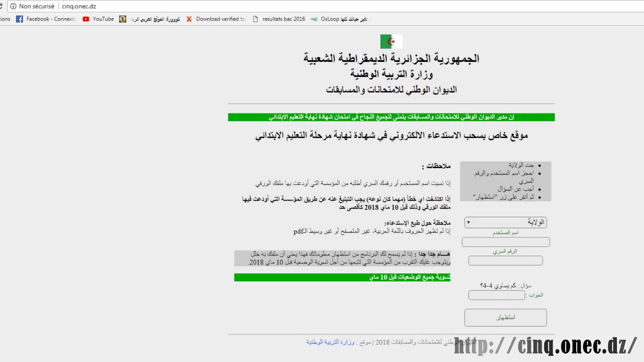Open the Facebook - Connexion bookmark
The height and width of the screenshot is (362, 644).
click(x=46, y=19)
